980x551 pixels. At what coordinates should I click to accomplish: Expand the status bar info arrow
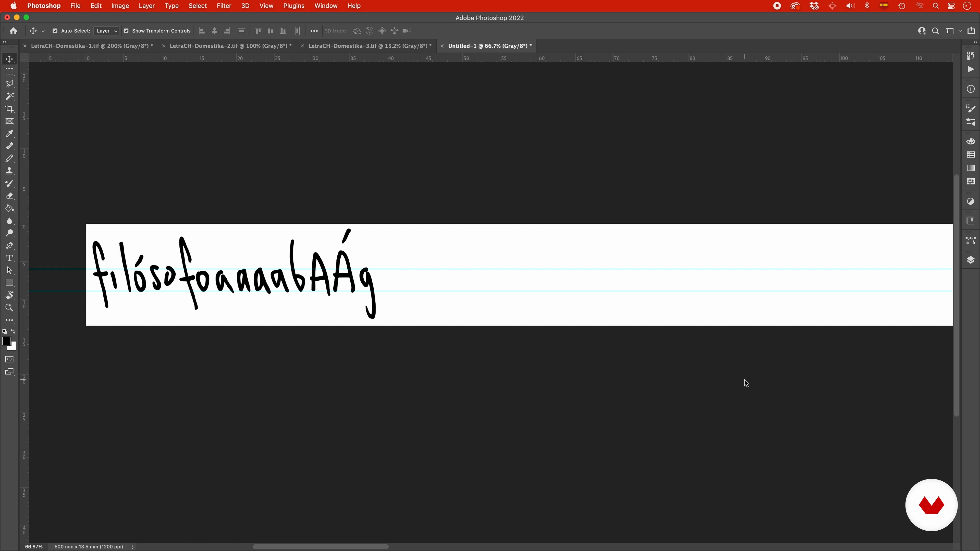[132, 547]
